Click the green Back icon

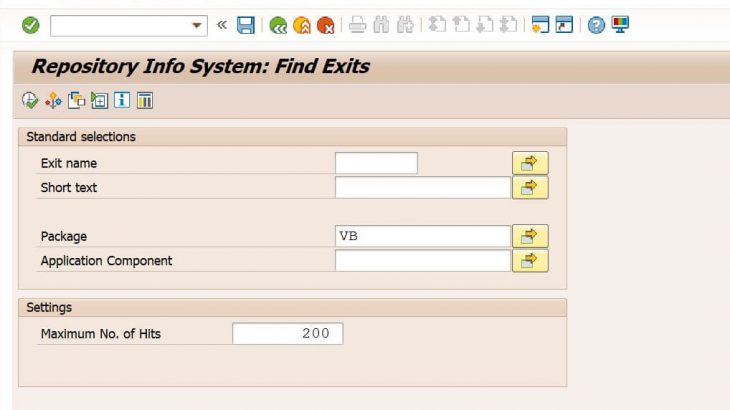coord(278,25)
